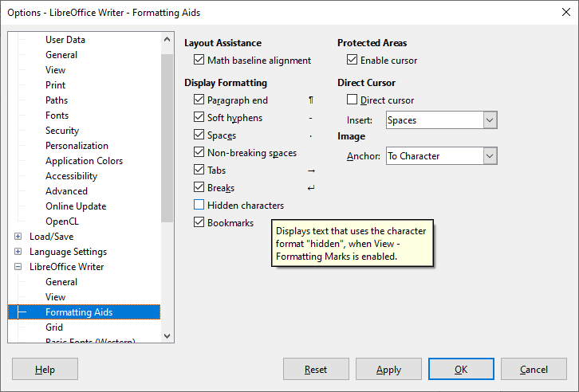Open the Paths options page
Viewport: 579px width, 392px height.
(x=57, y=100)
